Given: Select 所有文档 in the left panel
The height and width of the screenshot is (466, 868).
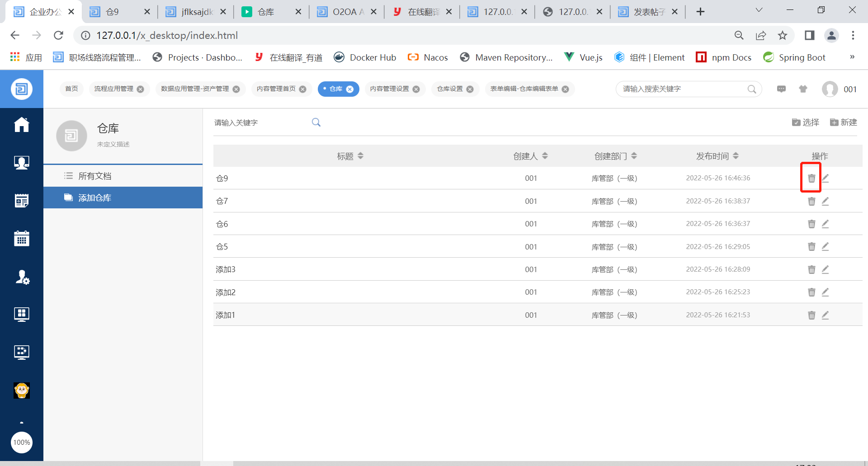Looking at the screenshot, I should pos(94,176).
